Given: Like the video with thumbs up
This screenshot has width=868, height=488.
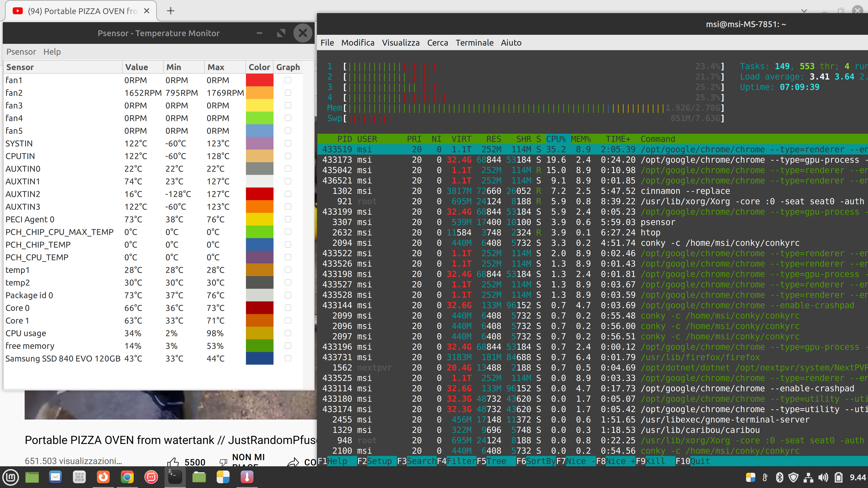Looking at the screenshot, I should tap(173, 462).
